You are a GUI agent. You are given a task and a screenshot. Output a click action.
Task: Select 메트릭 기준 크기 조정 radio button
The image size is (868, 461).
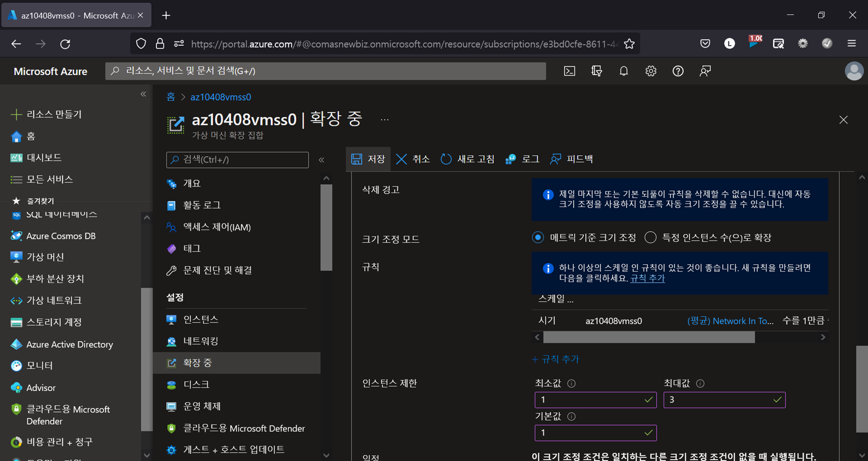[x=538, y=238]
